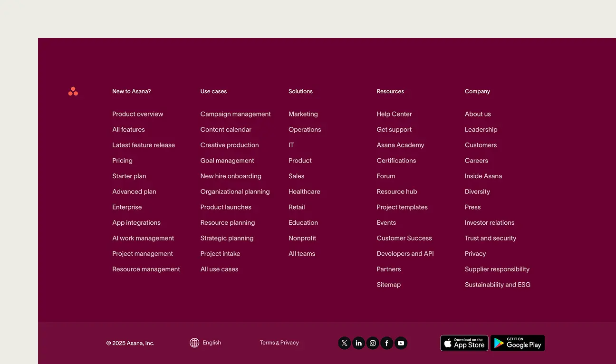Select the IT solutions link
The height and width of the screenshot is (364, 616).
pyautogui.click(x=291, y=145)
